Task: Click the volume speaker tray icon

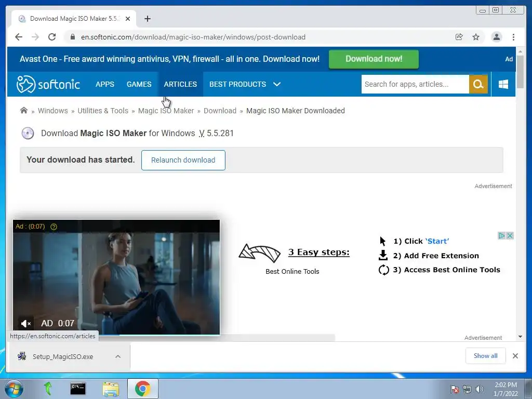Action: (479, 389)
